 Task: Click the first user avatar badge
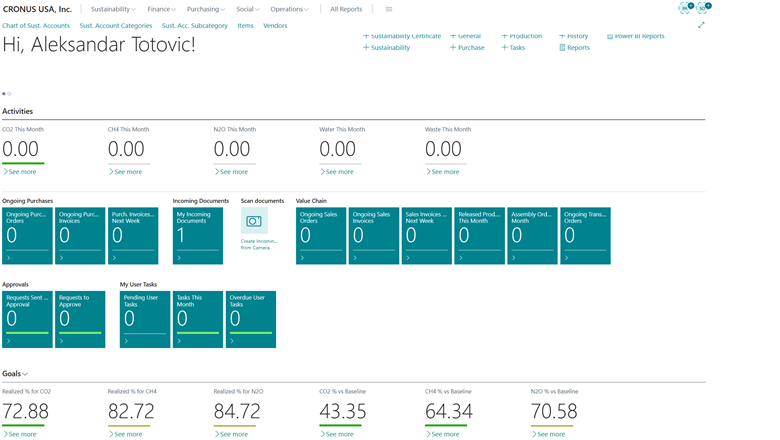pyautogui.click(x=685, y=8)
